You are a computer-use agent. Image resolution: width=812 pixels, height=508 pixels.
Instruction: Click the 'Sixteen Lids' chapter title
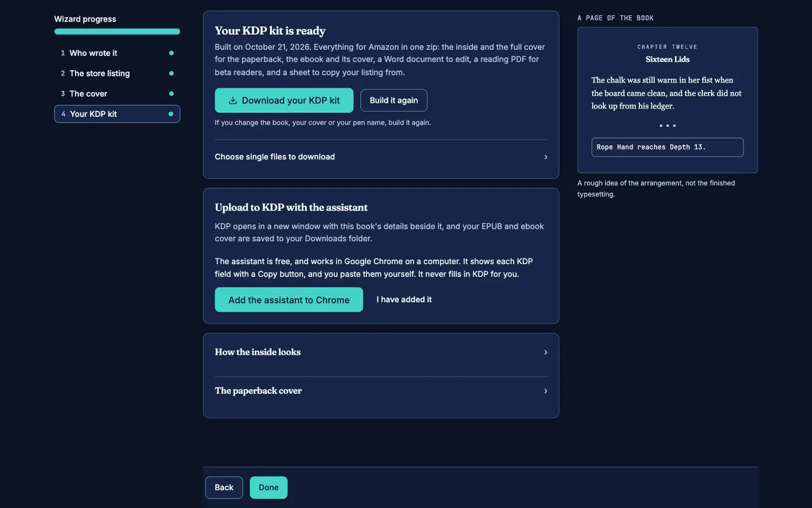pyautogui.click(x=667, y=59)
